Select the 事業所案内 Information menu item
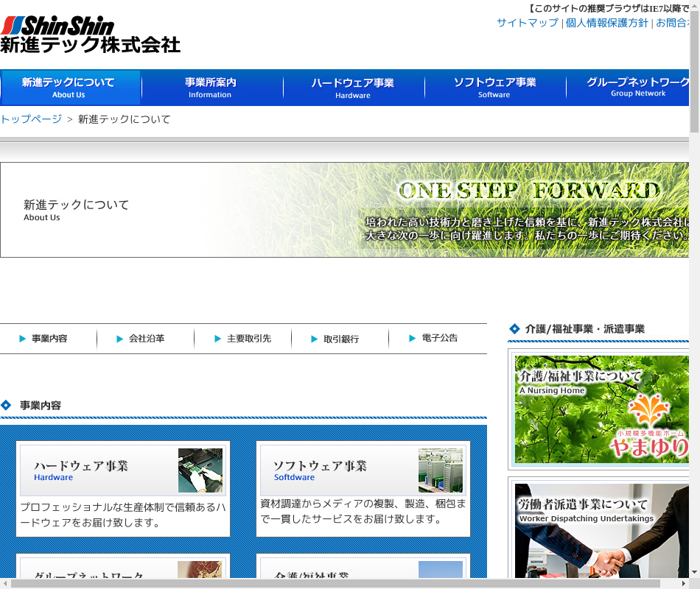This screenshot has width=700, height=589. point(211,88)
